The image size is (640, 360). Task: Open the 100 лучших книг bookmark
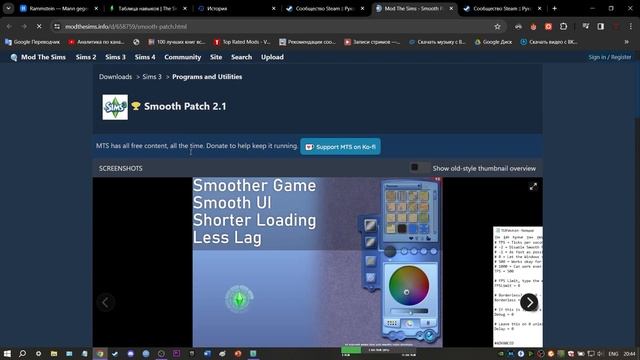pos(177,42)
